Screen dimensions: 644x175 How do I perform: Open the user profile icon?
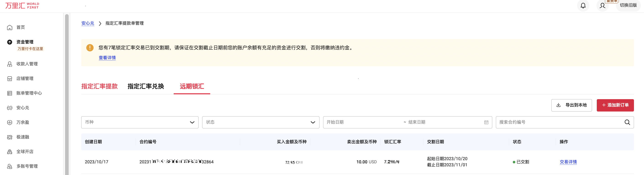tap(602, 5)
